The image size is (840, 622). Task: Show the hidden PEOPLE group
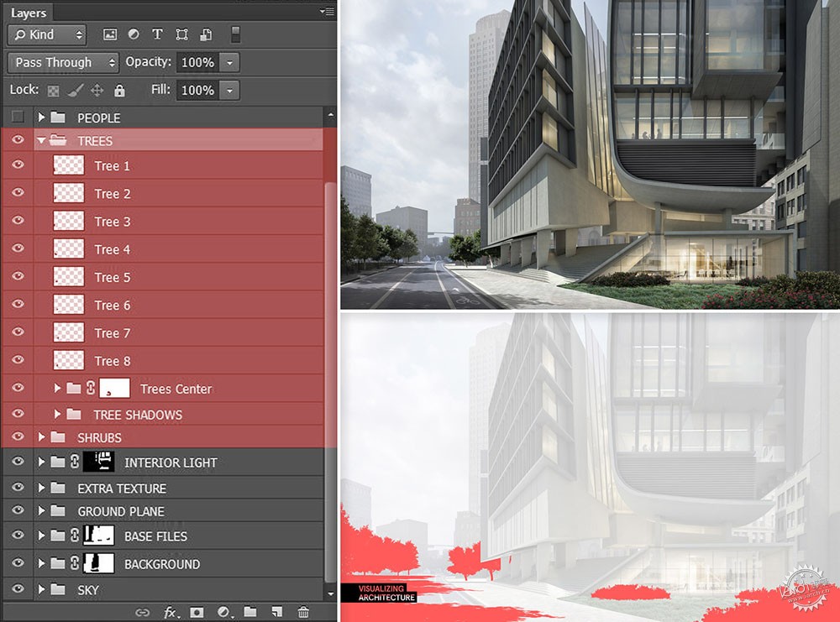pos(18,116)
